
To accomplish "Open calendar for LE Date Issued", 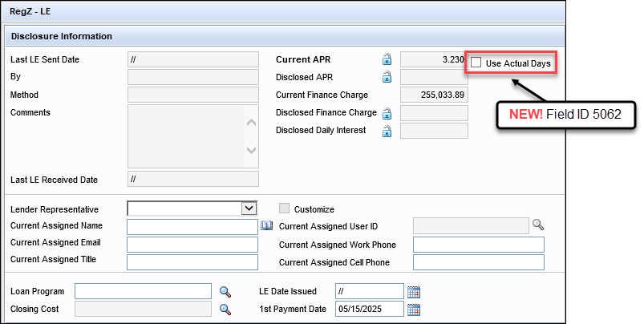I will coord(414,292).
